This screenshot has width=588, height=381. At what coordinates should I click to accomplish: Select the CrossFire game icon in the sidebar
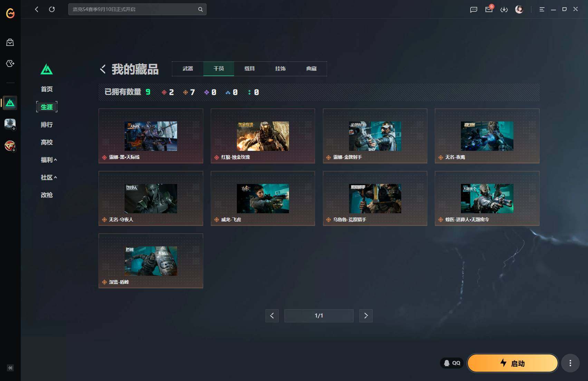pos(10,146)
